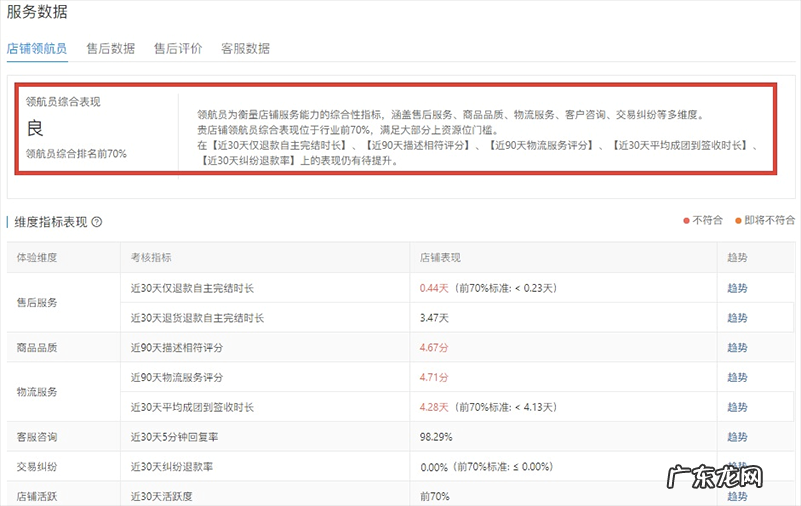This screenshot has width=801, height=506.
Task: Select the 售后评价 tab
Action: pyautogui.click(x=178, y=48)
